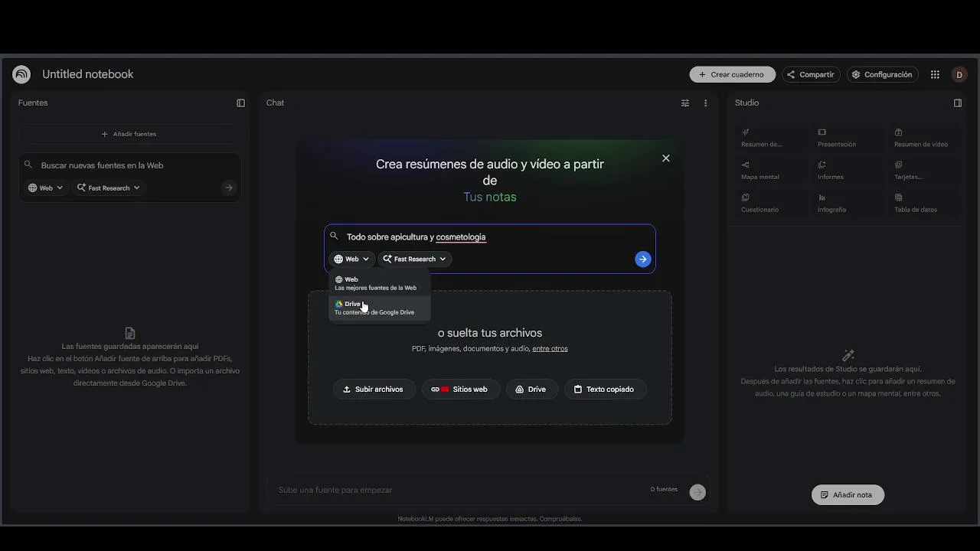Click Texto copiado button
980x551 pixels.
click(x=605, y=390)
